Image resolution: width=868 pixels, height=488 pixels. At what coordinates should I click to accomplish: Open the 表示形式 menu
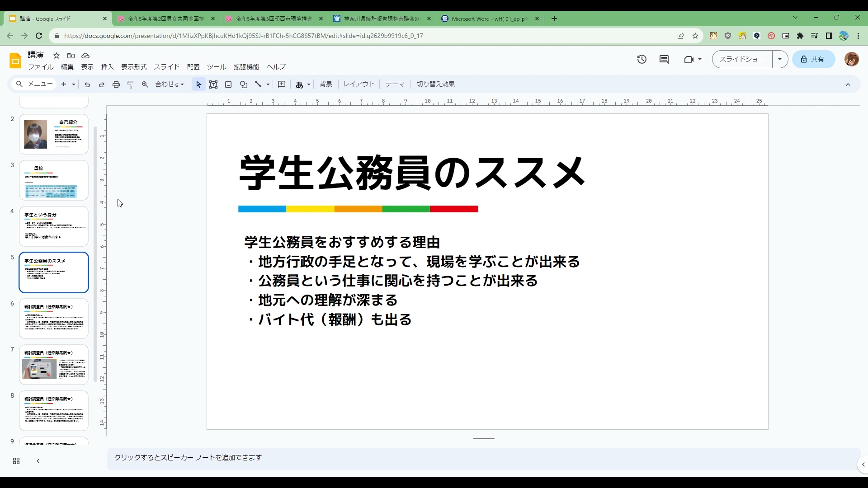pos(134,67)
